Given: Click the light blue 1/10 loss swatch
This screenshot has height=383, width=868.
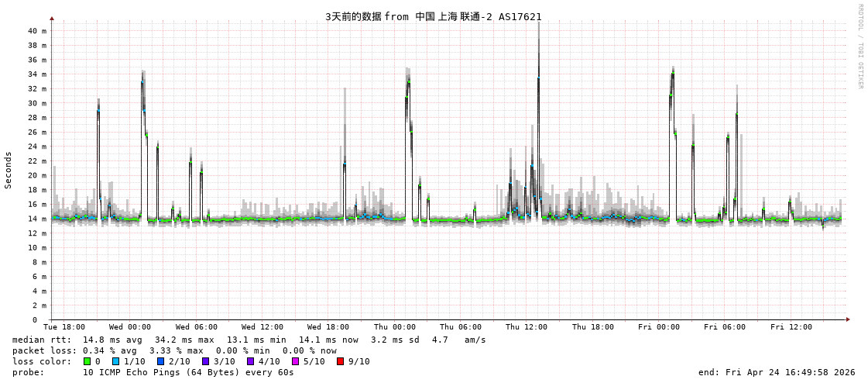Looking at the screenshot, I should tap(116, 361).
